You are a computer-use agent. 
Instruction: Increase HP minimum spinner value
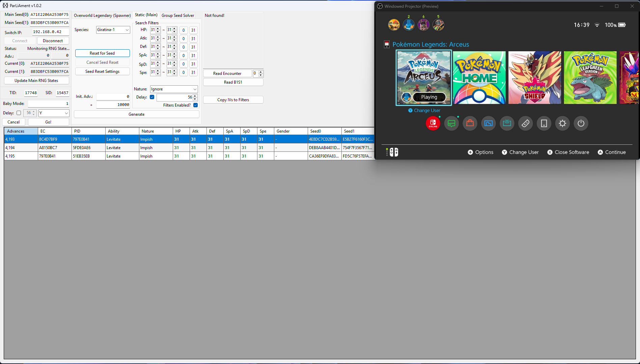[158, 28]
